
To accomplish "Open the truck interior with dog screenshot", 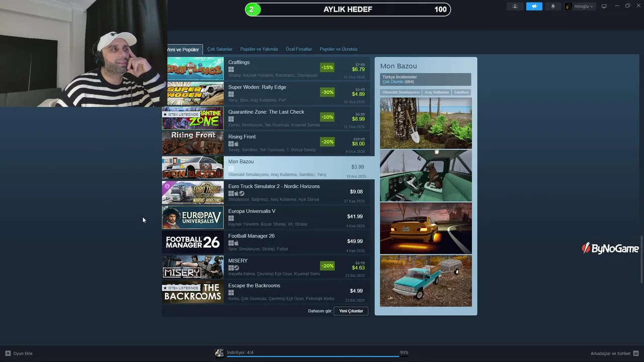I will click(426, 175).
